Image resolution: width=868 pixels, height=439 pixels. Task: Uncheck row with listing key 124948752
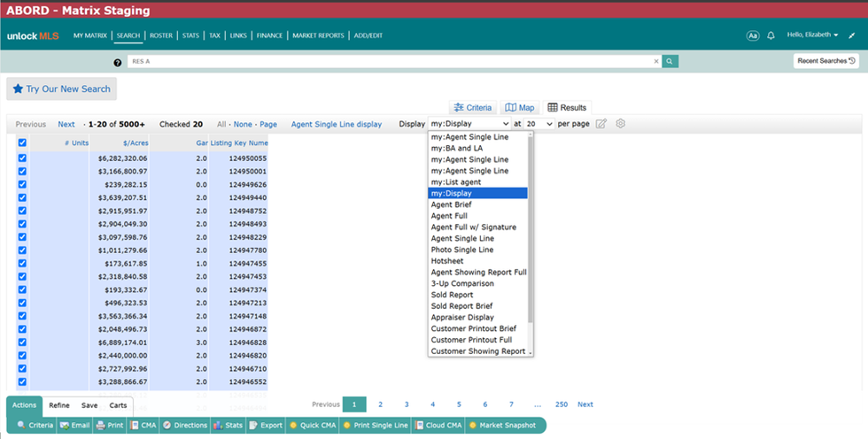22,211
